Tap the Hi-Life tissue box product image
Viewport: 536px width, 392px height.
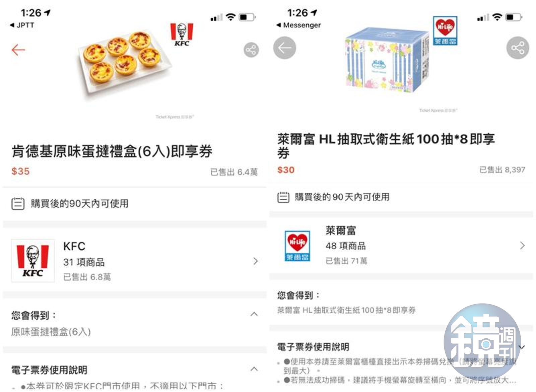[x=387, y=60]
